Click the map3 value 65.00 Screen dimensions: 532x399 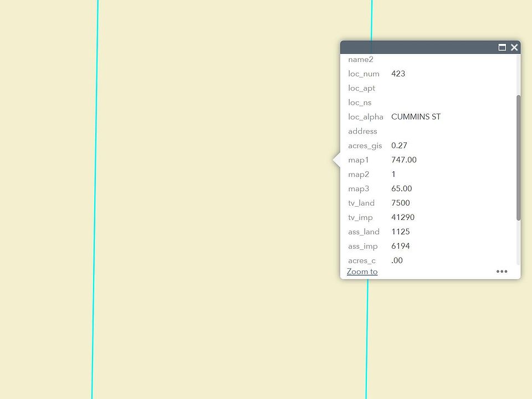click(x=401, y=189)
